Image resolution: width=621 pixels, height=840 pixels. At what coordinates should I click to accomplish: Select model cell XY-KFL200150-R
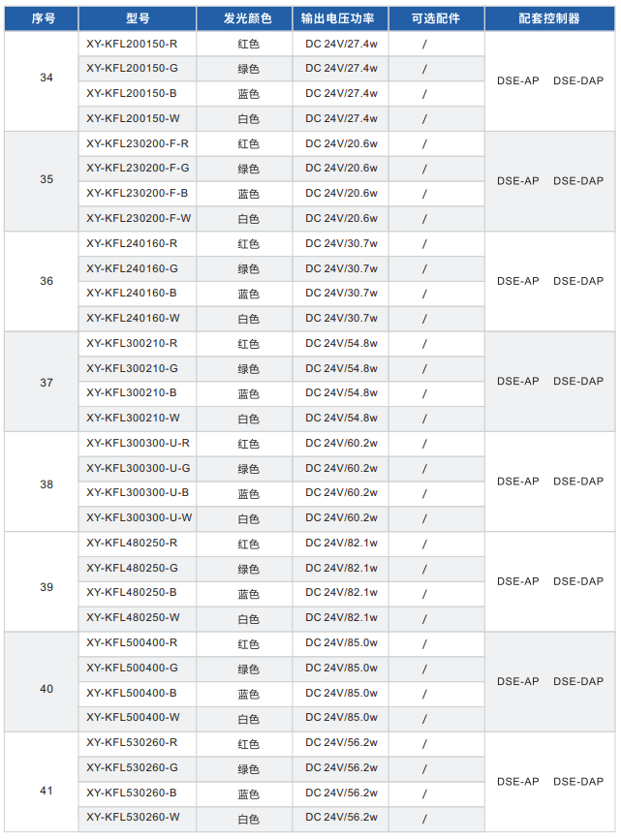(x=131, y=44)
